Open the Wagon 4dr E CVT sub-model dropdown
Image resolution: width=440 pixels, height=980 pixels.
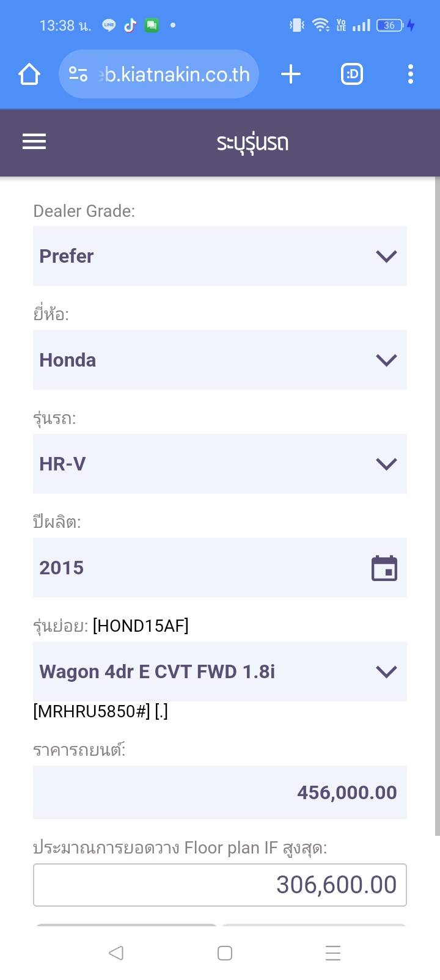220,671
